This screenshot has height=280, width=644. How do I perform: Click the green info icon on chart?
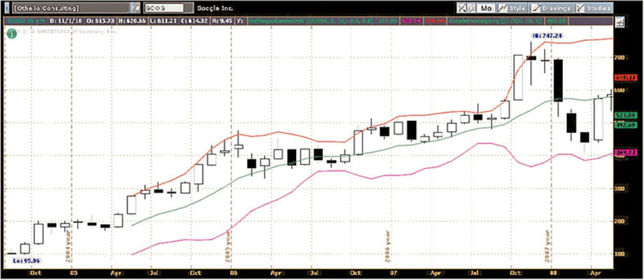(x=12, y=34)
